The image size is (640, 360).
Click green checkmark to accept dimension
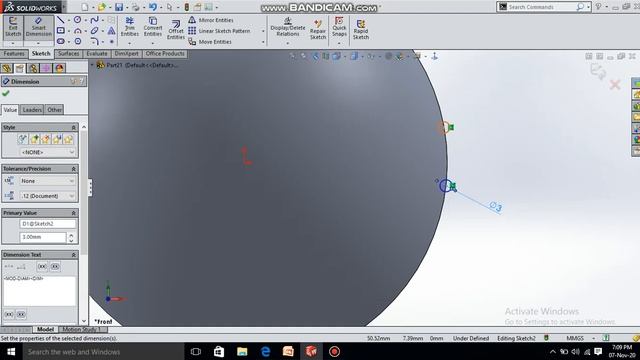(6, 93)
